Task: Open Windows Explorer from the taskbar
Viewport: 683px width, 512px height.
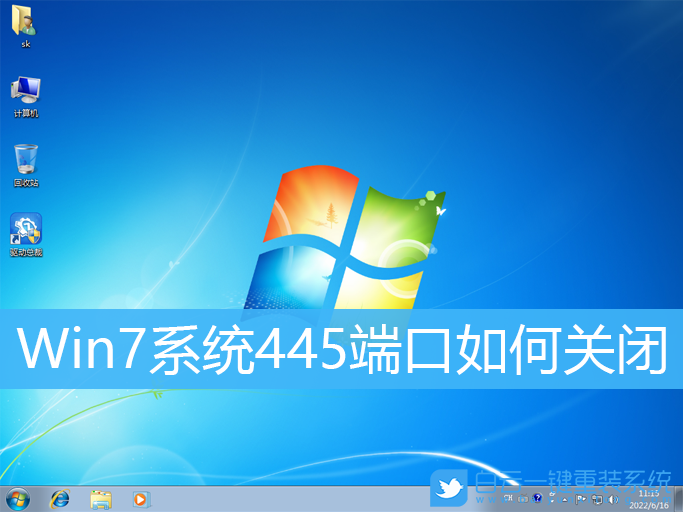Action: click(101, 499)
